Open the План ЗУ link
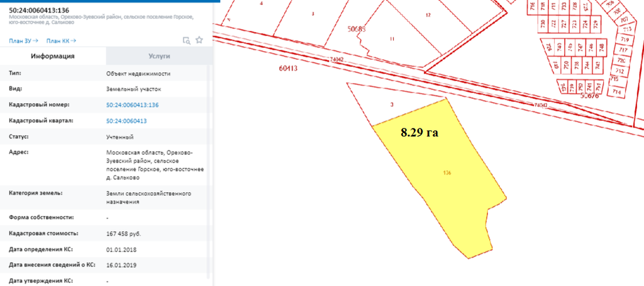 click(23, 41)
